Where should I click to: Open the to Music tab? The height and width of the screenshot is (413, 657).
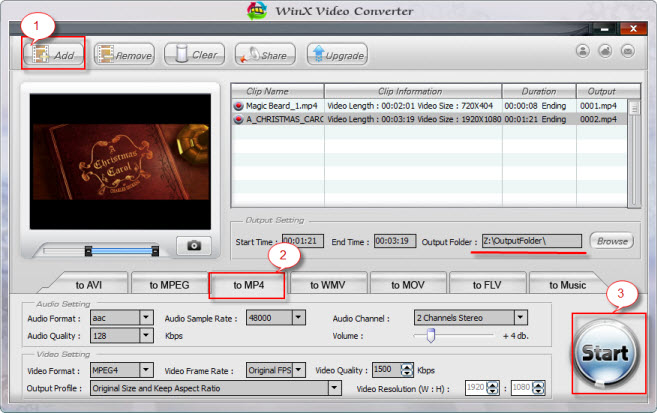[x=567, y=285]
